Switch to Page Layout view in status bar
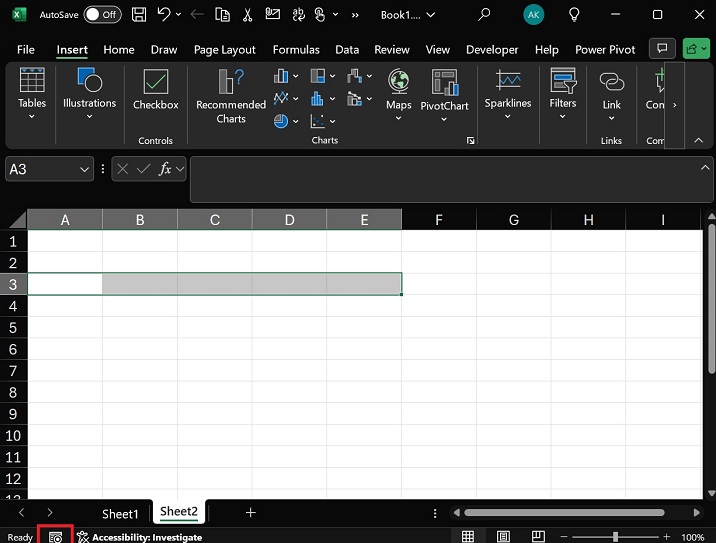This screenshot has width=716, height=543. [x=503, y=537]
